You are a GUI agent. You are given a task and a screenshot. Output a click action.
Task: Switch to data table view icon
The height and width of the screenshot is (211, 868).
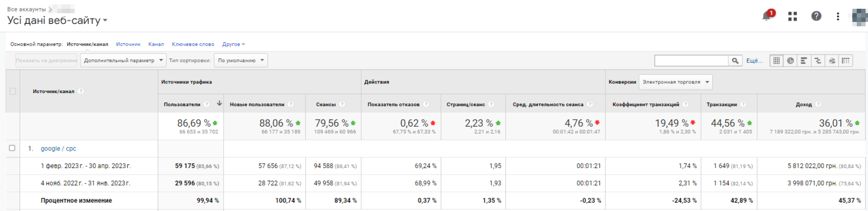click(x=777, y=60)
